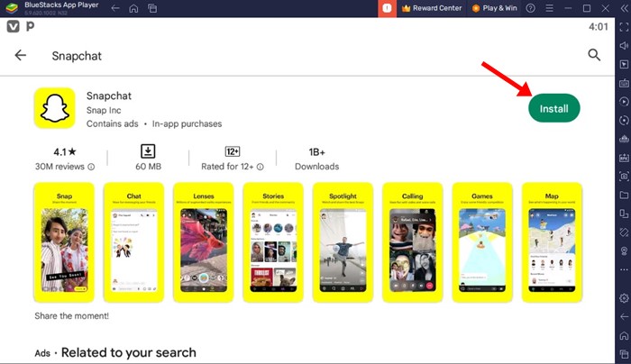Open the Spotlight screenshot thumbnail
The image size is (631, 364).
coord(343,242)
